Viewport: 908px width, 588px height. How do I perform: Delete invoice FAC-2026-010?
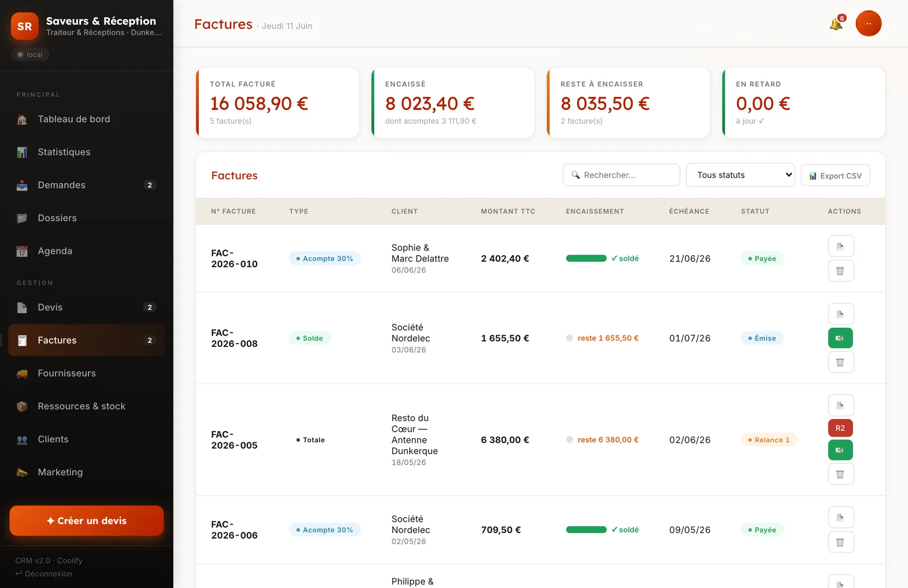[x=840, y=270]
